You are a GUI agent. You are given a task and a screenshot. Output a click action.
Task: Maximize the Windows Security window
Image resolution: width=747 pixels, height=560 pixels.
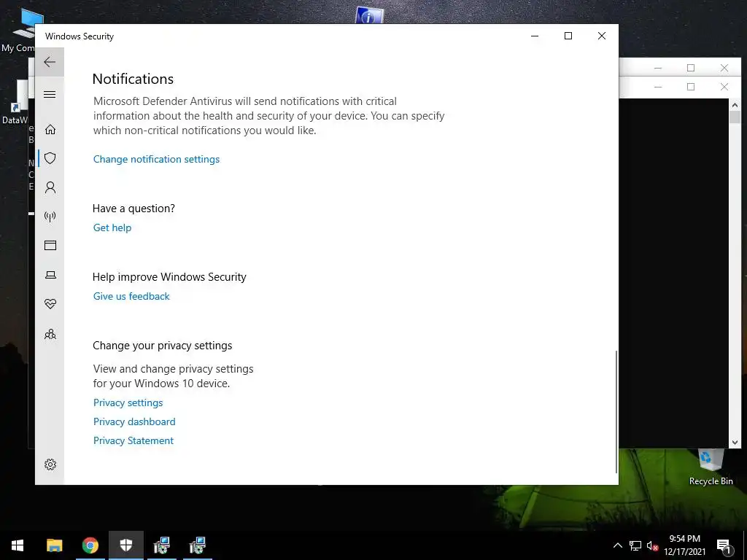568,36
